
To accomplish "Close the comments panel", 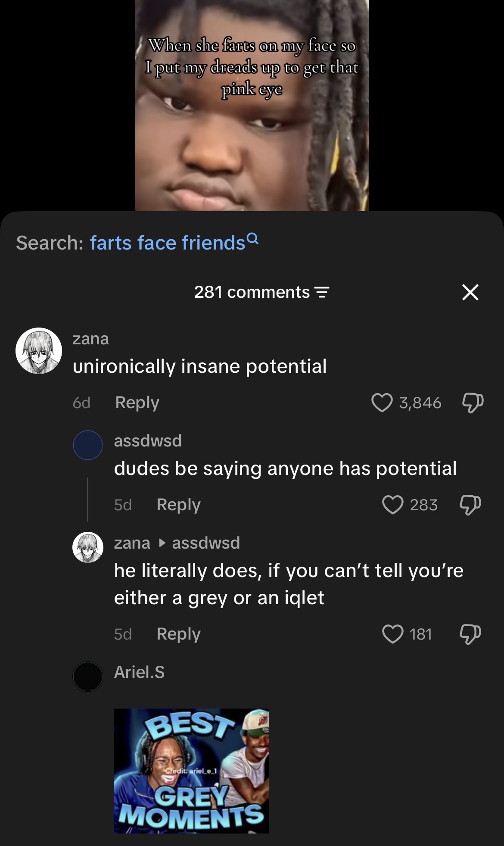I will click(x=470, y=292).
